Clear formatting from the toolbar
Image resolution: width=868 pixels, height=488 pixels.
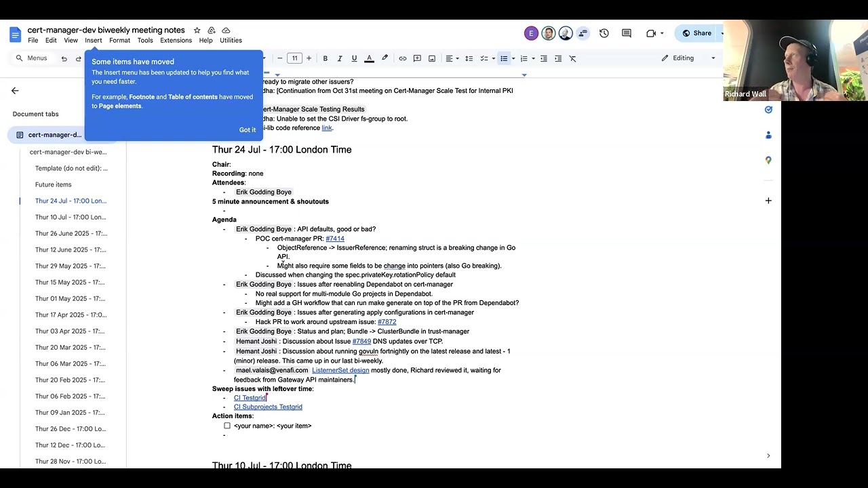tap(572, 58)
